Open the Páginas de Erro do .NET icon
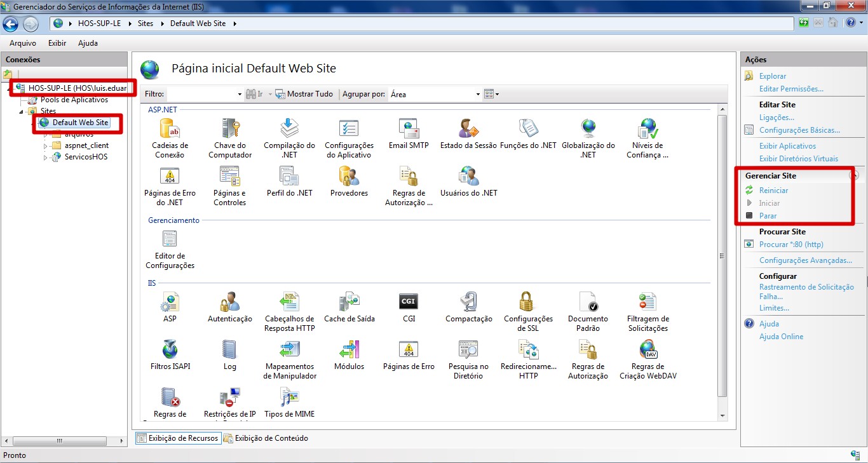This screenshot has height=463, width=868. point(170,177)
